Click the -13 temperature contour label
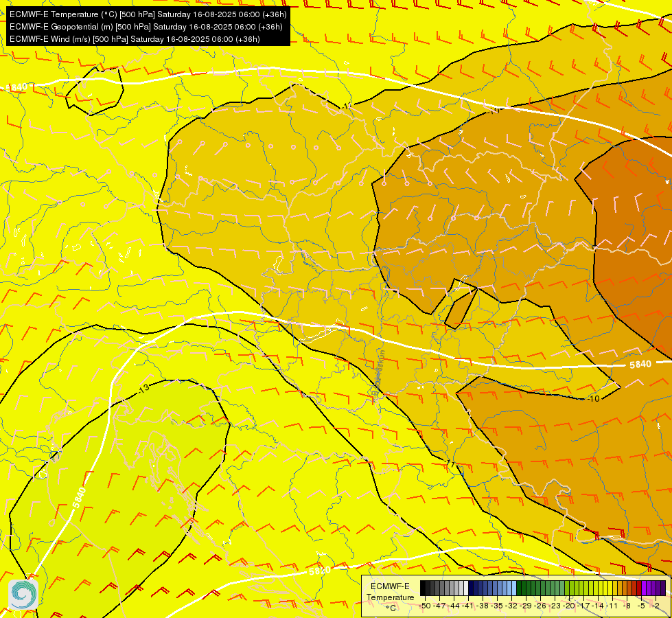Screen dimensions: 672x618 click(x=143, y=388)
